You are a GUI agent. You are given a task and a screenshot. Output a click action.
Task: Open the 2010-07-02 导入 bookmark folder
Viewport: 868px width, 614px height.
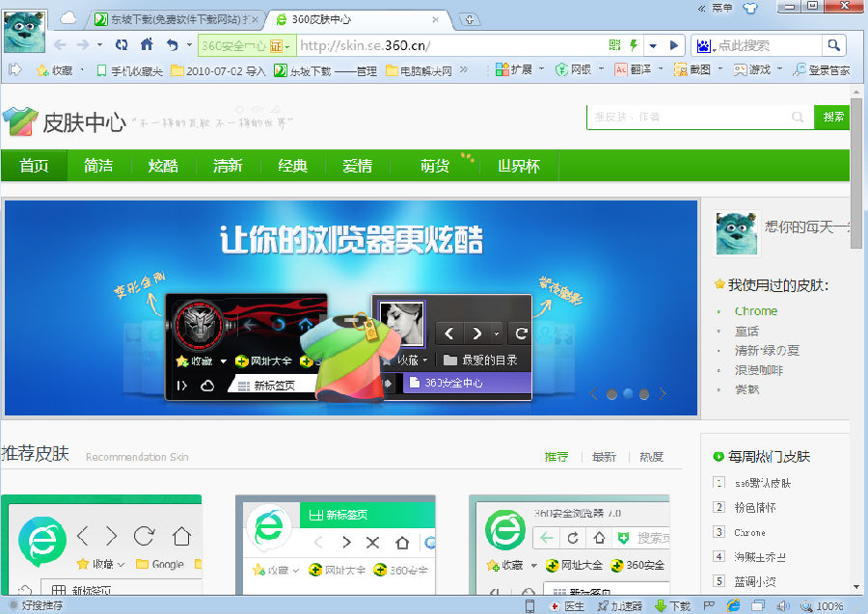pos(218,70)
